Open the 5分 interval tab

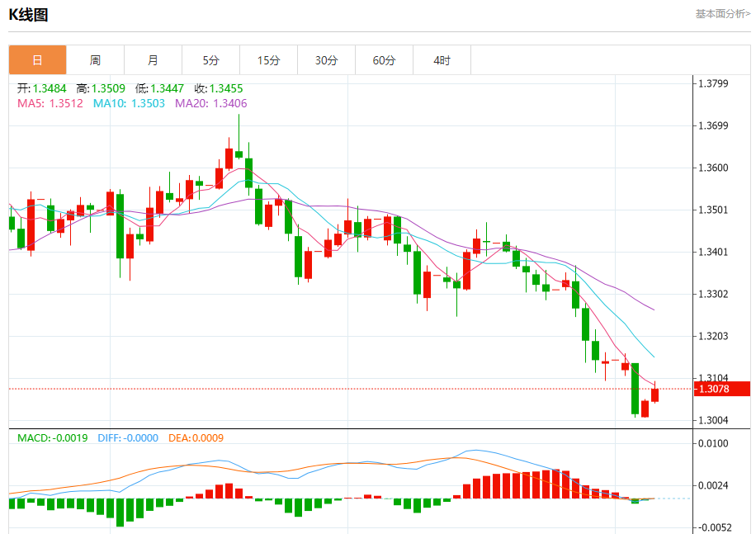[210, 60]
